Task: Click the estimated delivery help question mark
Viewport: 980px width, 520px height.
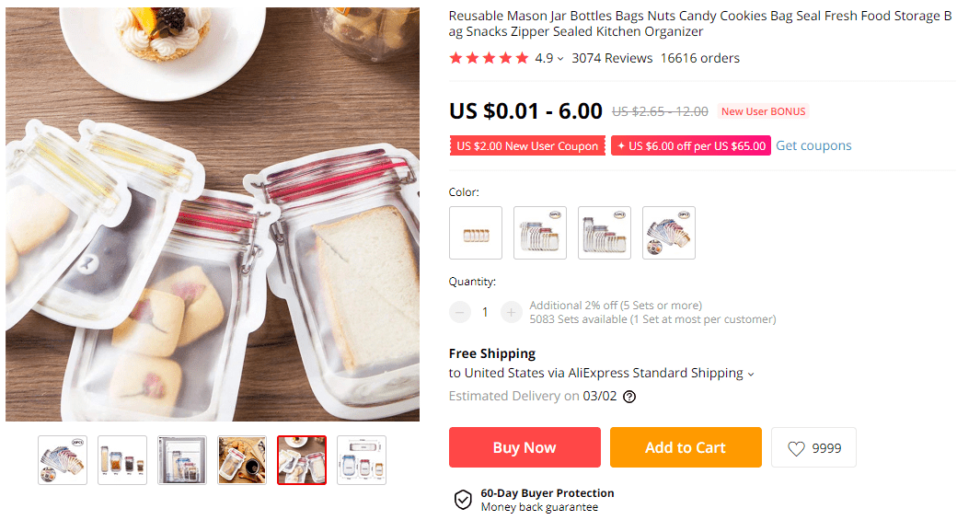Action: [629, 397]
